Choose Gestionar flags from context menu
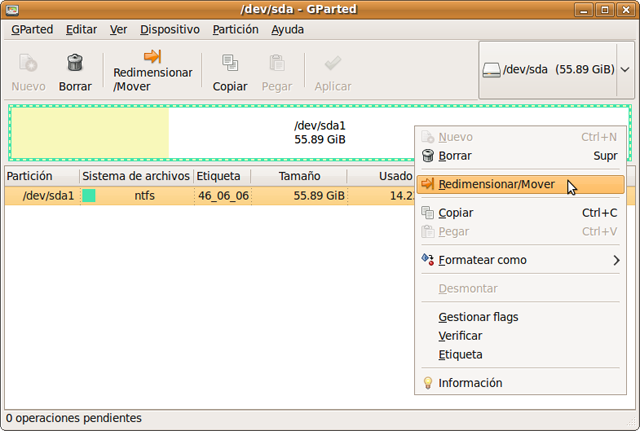The height and width of the screenshot is (431, 640). click(x=478, y=317)
